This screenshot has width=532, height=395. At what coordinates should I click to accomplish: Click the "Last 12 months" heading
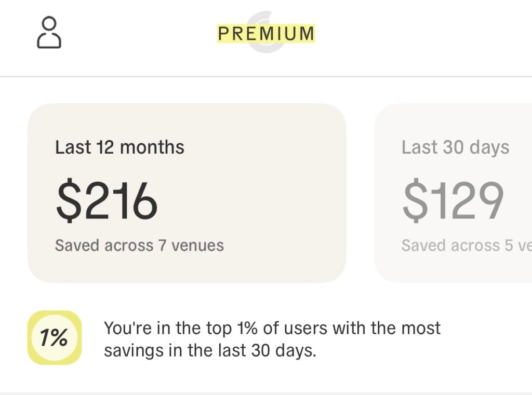click(119, 147)
